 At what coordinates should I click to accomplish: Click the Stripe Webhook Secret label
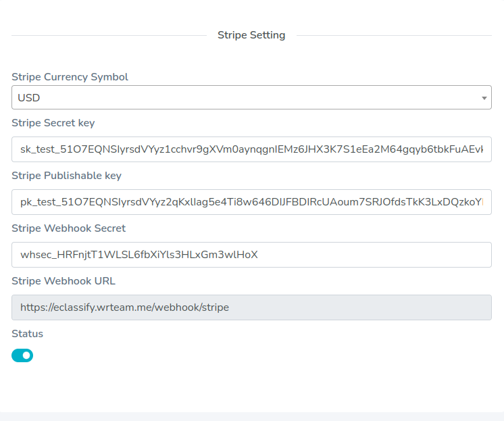point(68,228)
